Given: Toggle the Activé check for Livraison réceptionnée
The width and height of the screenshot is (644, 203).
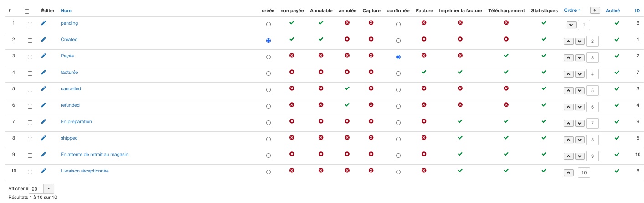Looking at the screenshot, I should [x=617, y=171].
